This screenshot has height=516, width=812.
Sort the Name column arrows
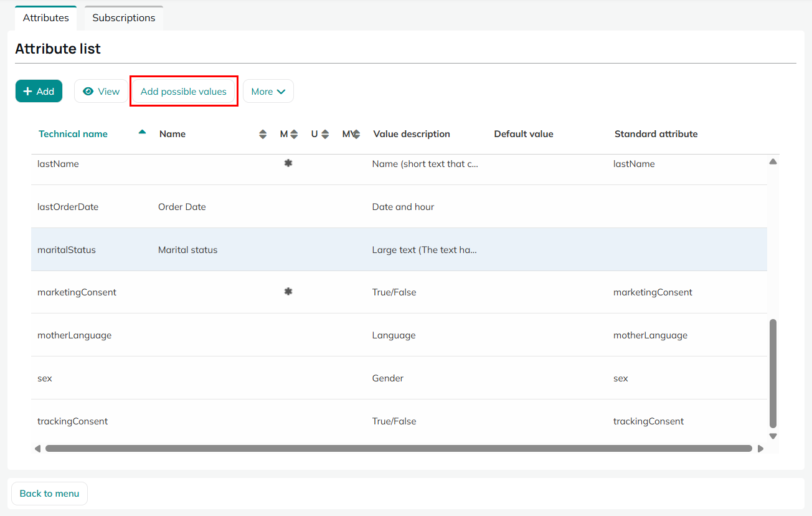(263, 134)
